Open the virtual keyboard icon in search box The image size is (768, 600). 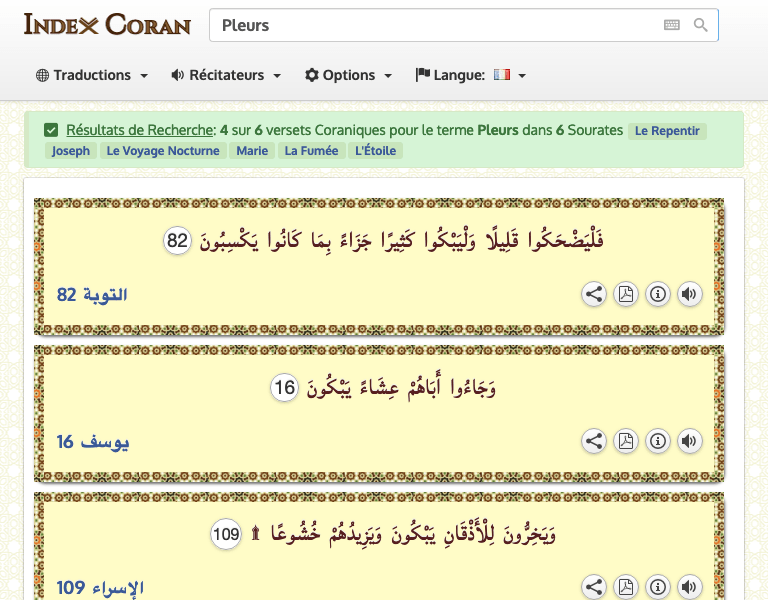click(672, 25)
